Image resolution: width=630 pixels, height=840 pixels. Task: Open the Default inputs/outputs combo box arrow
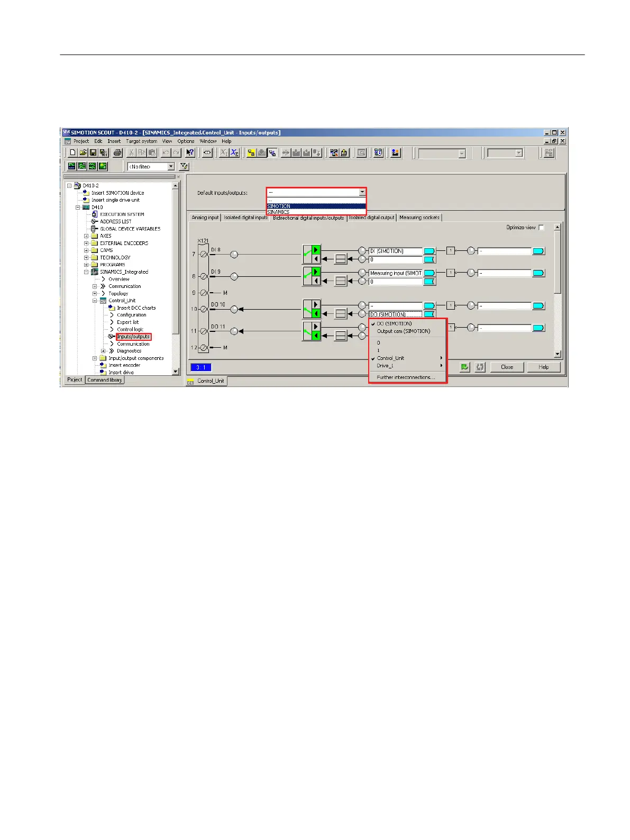point(362,193)
